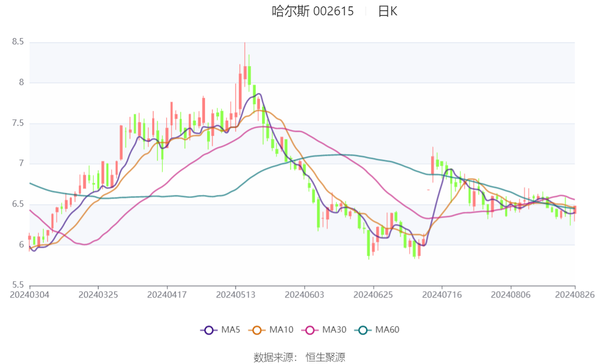
Task: Toggle the MA10 orange legend circle
Action: click(257, 330)
